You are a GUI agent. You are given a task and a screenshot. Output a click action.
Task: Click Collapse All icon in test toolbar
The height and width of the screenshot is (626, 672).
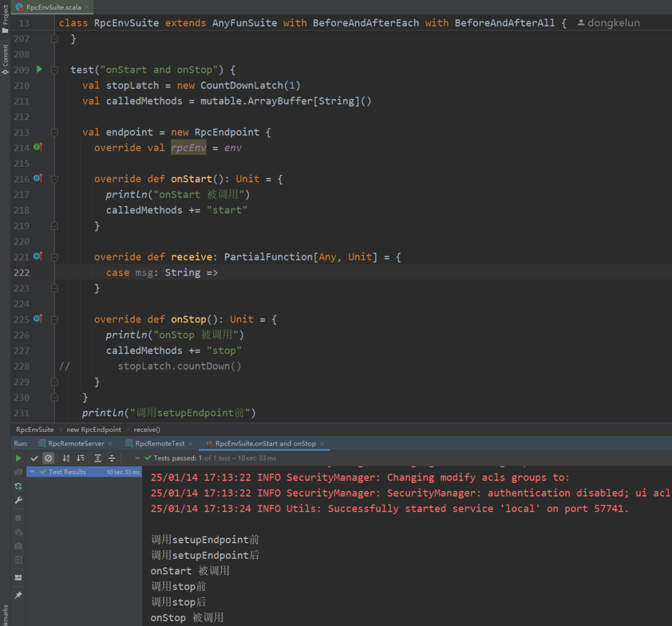click(112, 458)
